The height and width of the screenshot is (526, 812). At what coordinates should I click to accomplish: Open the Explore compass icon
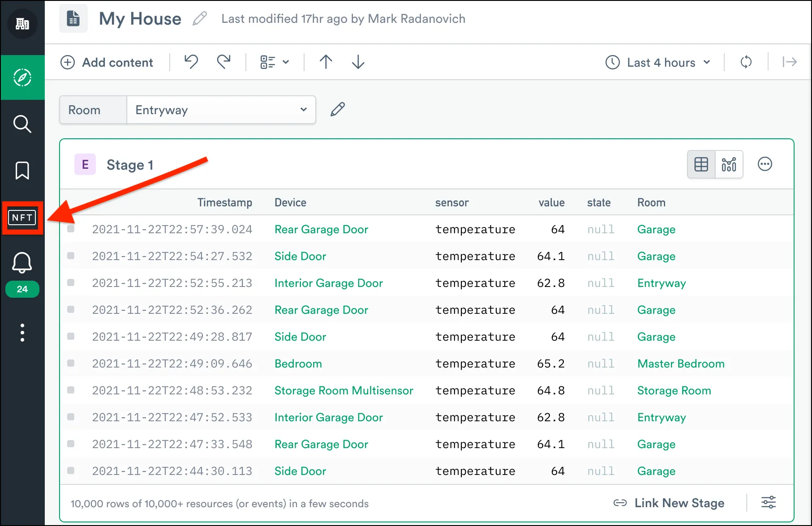click(22, 77)
